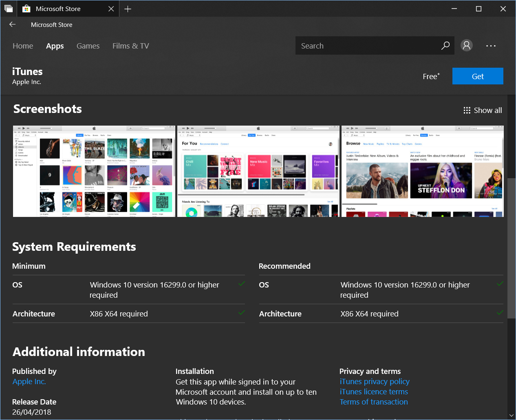The width and height of the screenshot is (516, 420).
Task: Open the user account profile icon
Action: [x=467, y=45]
